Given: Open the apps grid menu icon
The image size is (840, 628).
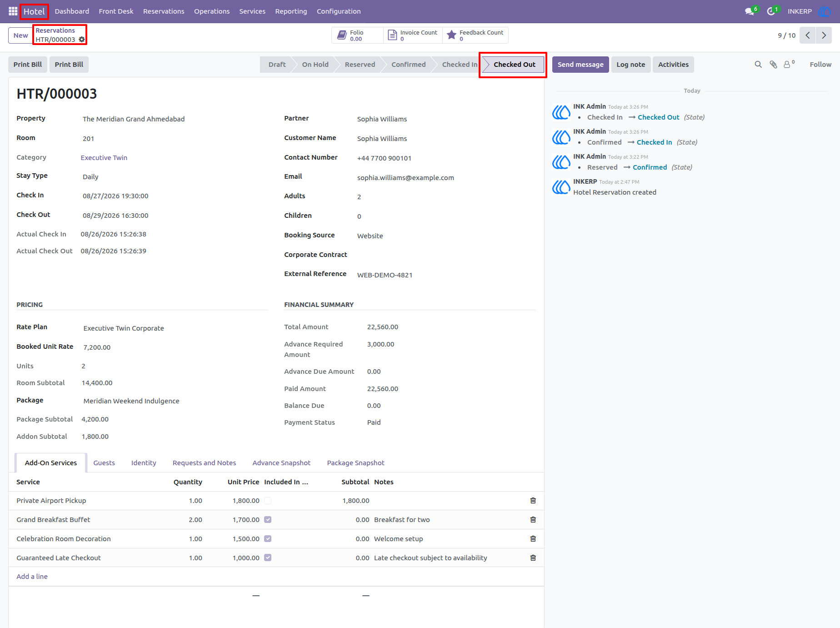Looking at the screenshot, I should pos(13,11).
